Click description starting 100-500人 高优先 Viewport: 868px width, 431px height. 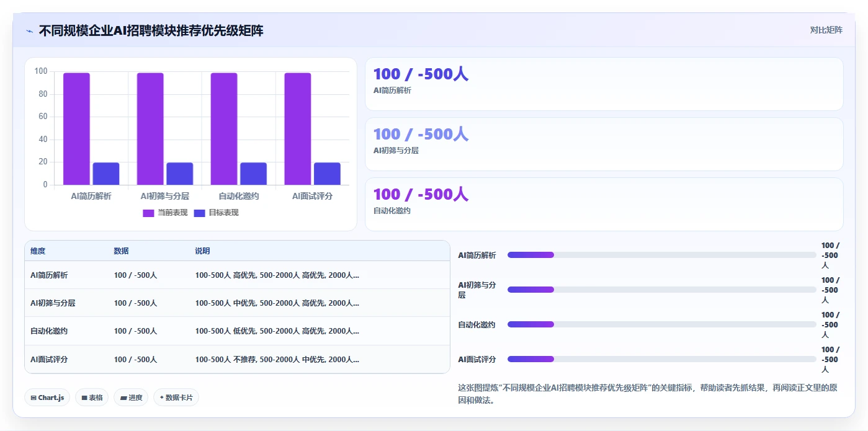(277, 275)
